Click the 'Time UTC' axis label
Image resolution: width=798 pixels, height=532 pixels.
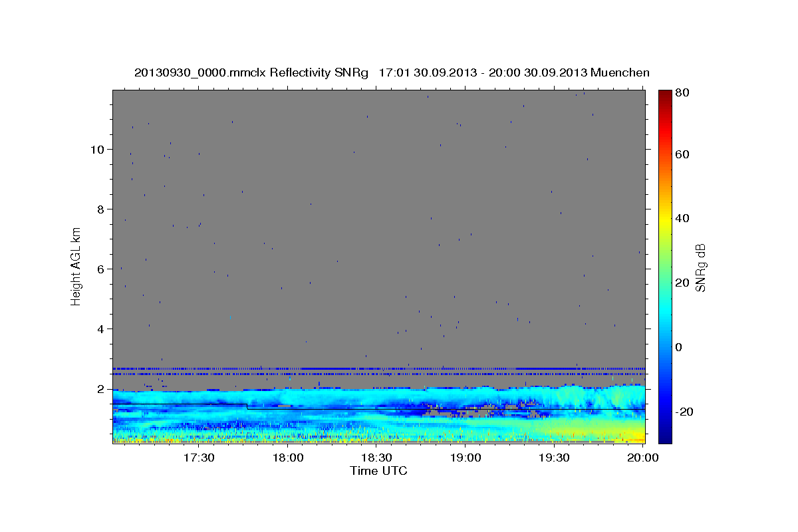tap(378, 471)
